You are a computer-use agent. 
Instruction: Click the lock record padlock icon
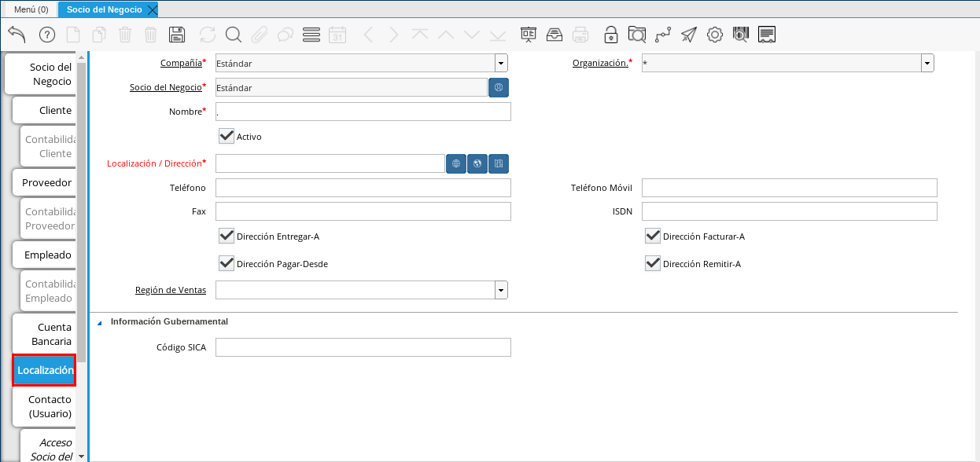[611, 35]
